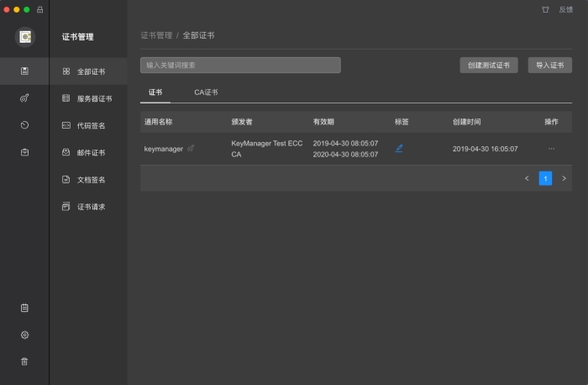Viewport: 588px width, 385px height.
Task: Focus the keyword search input field
Action: tap(240, 65)
